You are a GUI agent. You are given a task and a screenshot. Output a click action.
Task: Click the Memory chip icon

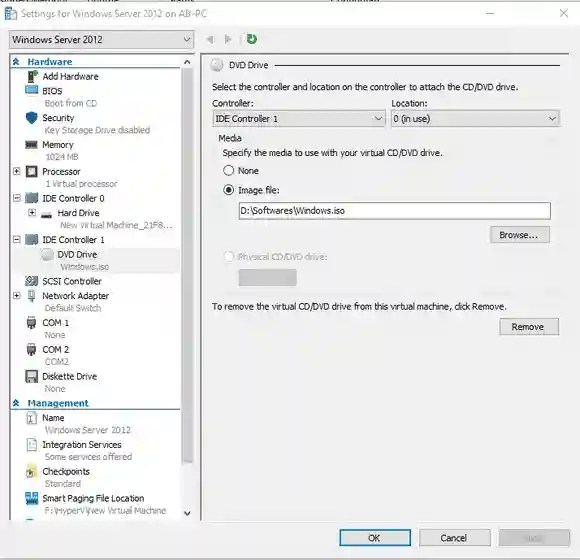click(31, 145)
